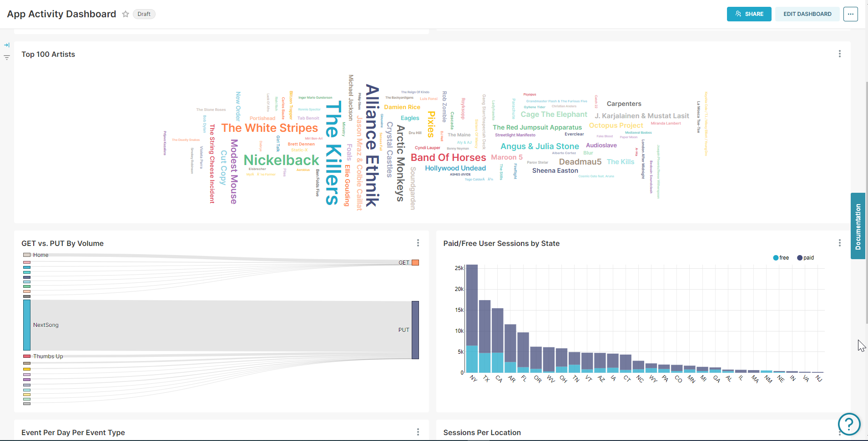This screenshot has width=868, height=441.
Task: Click the page vertical scrollbar thumb
Action: 866,202
